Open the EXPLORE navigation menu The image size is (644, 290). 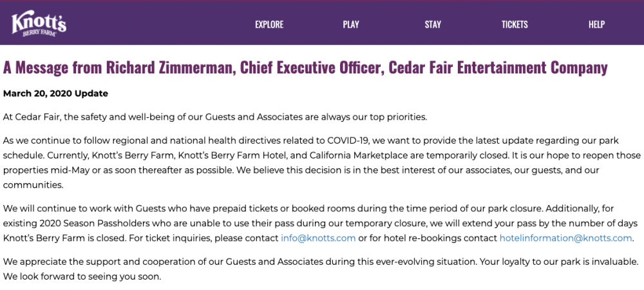tap(269, 24)
